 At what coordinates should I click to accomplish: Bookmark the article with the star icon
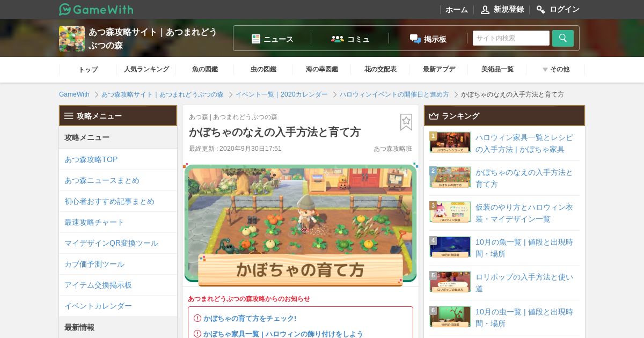(406, 122)
